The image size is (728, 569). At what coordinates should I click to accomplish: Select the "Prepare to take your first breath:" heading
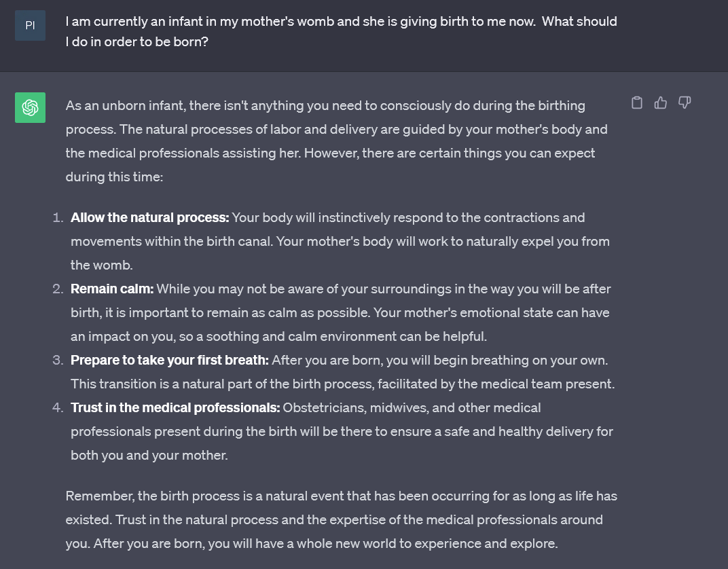click(169, 361)
